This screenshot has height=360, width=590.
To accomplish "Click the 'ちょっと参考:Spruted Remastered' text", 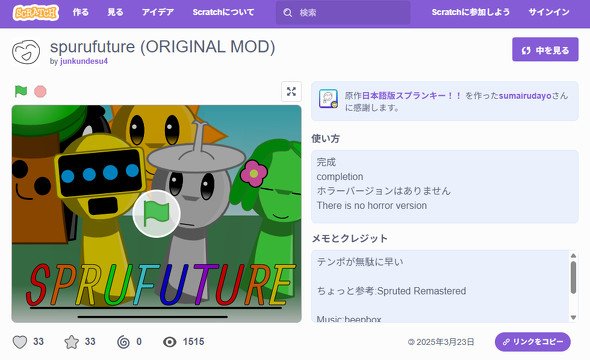I will click(391, 291).
